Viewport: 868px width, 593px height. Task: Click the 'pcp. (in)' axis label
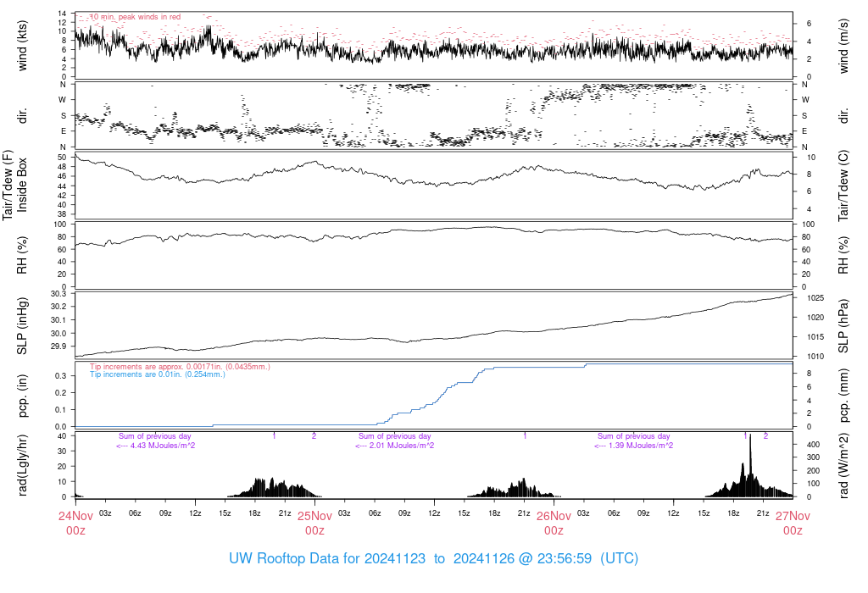click(22, 395)
